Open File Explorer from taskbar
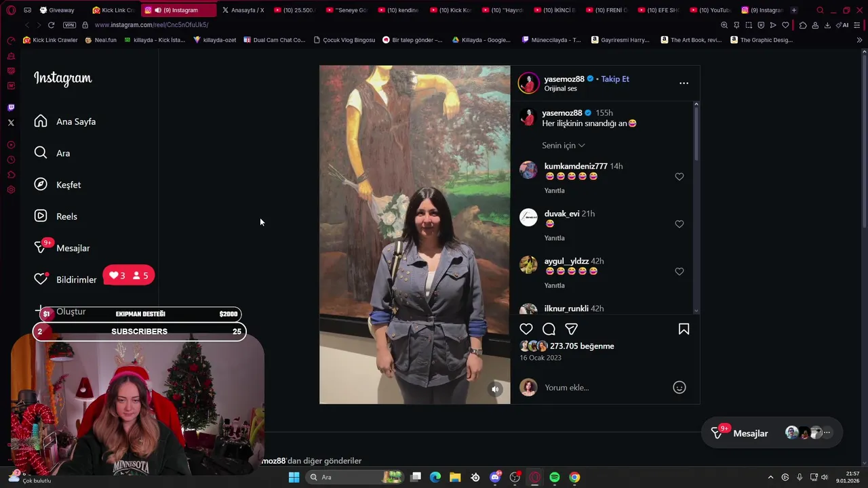Image resolution: width=868 pixels, height=488 pixels. (455, 477)
